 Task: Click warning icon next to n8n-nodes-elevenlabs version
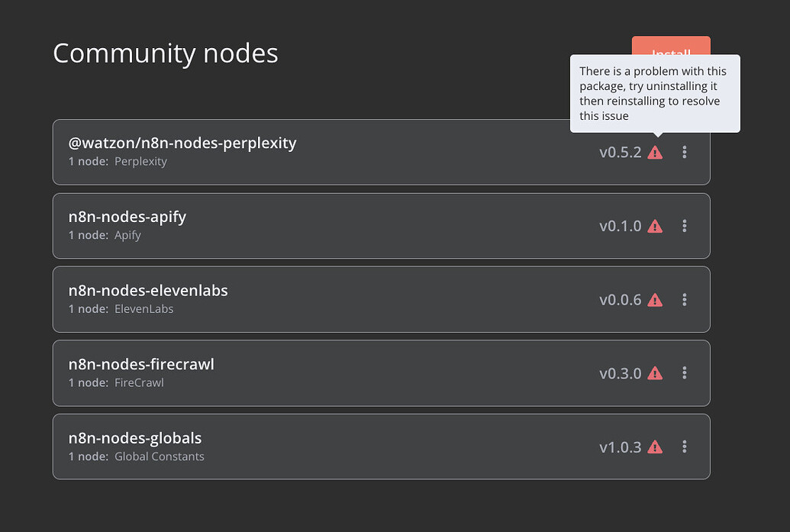click(x=655, y=300)
